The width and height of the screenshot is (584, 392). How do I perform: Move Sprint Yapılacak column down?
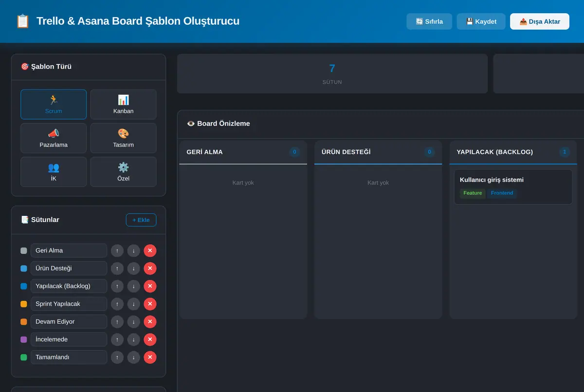[x=134, y=304]
